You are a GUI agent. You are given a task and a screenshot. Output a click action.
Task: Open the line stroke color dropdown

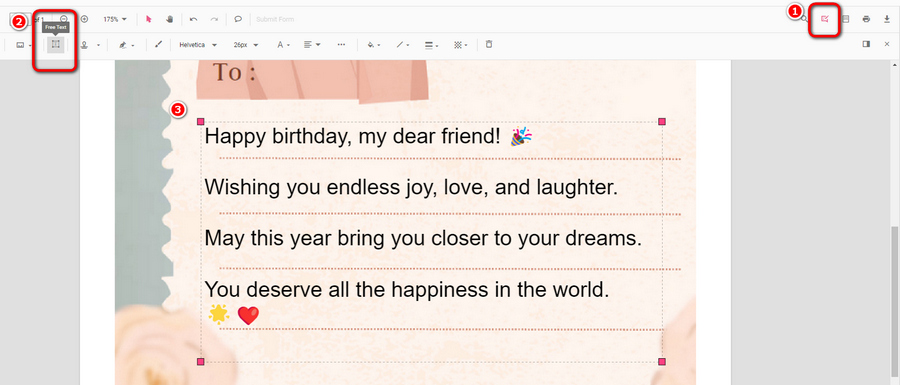[403, 44]
